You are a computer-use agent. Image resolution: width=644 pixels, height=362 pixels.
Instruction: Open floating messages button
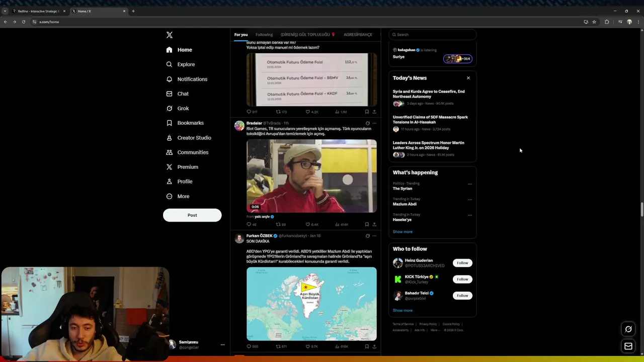628,346
